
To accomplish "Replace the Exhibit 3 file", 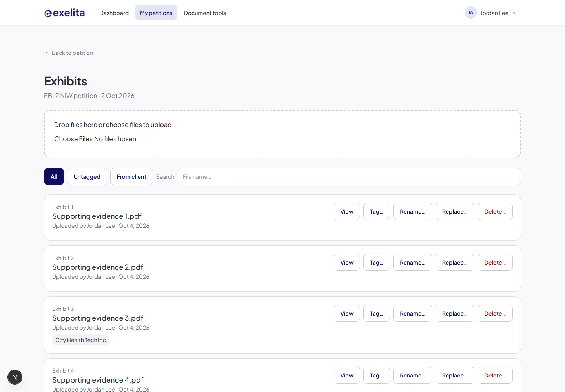I will click(455, 313).
